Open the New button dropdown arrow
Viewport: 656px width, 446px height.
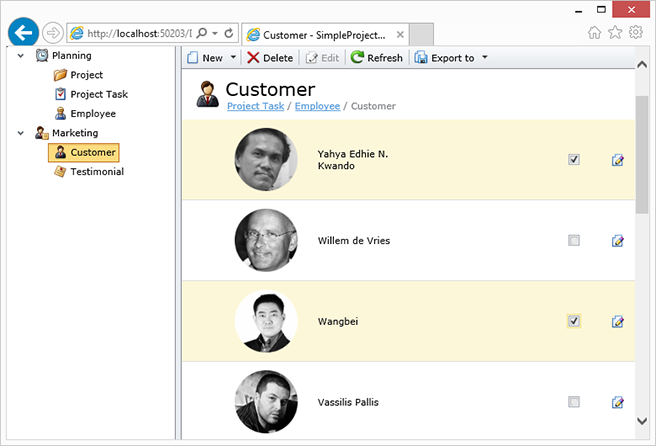pyautogui.click(x=234, y=58)
